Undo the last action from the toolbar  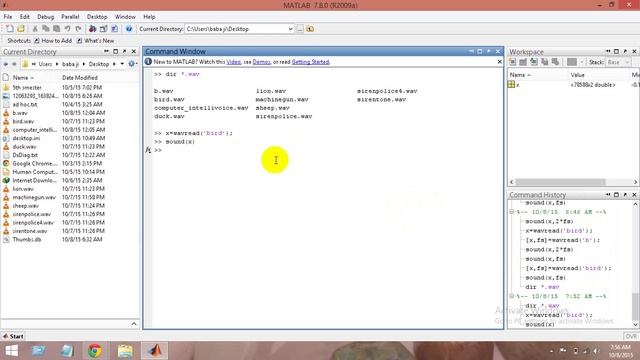tap(67, 29)
